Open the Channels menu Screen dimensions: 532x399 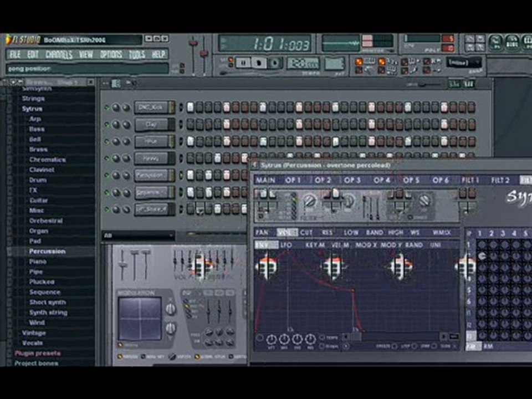coord(59,54)
